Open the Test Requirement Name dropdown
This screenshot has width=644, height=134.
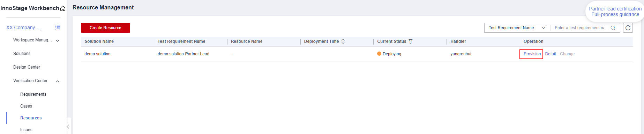click(517, 28)
